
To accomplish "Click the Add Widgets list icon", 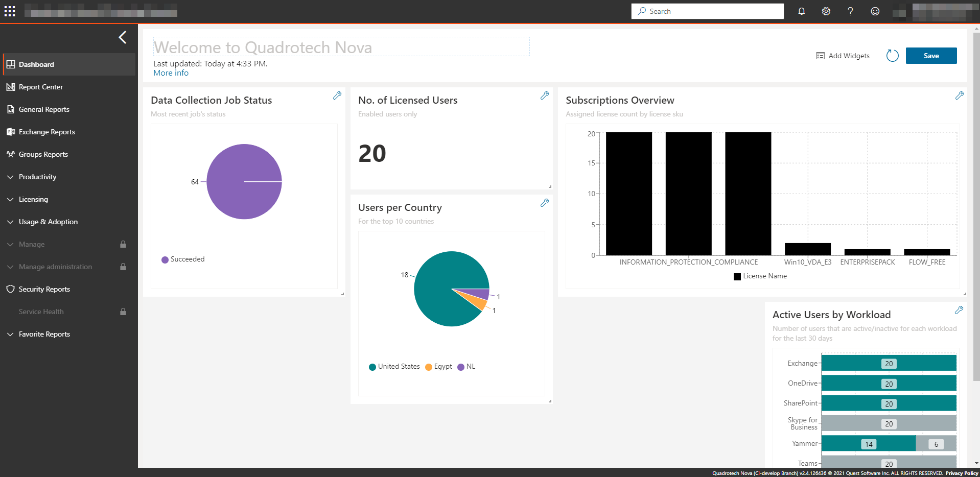I will pos(821,56).
